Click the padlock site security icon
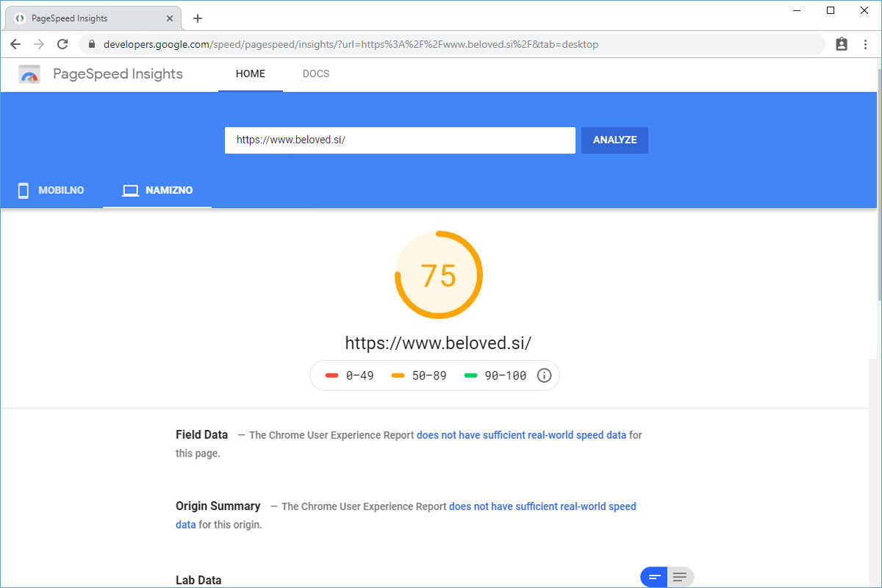This screenshot has width=882, height=588. click(92, 44)
